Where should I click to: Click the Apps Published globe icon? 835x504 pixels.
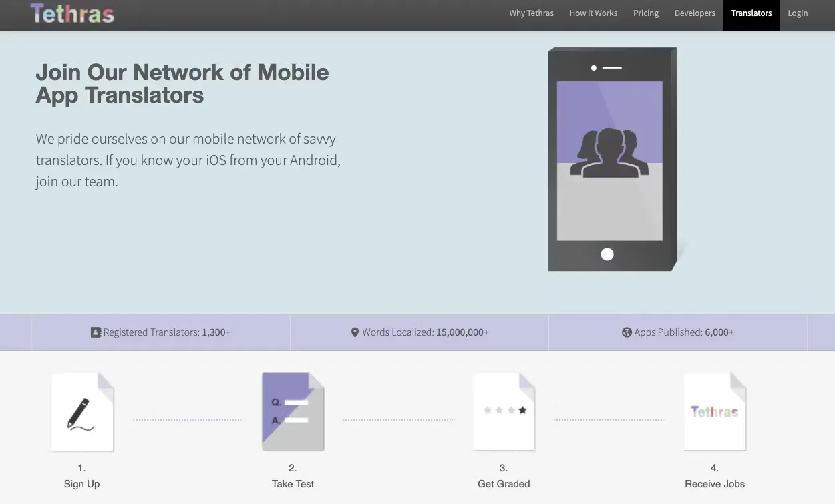(x=627, y=332)
